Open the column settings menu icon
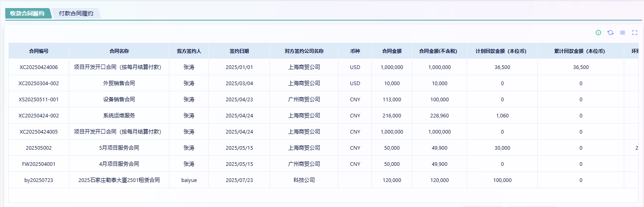Screen dimensions: 644x207 tap(623, 33)
